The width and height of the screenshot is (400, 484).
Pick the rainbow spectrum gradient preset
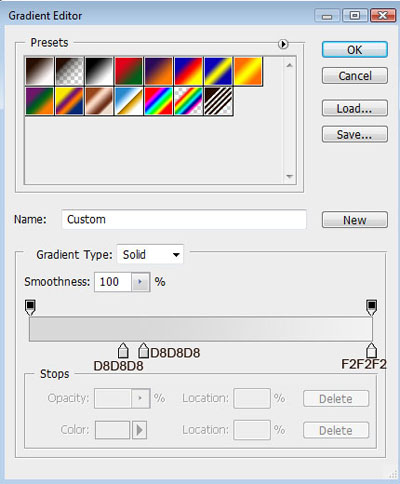[158, 101]
